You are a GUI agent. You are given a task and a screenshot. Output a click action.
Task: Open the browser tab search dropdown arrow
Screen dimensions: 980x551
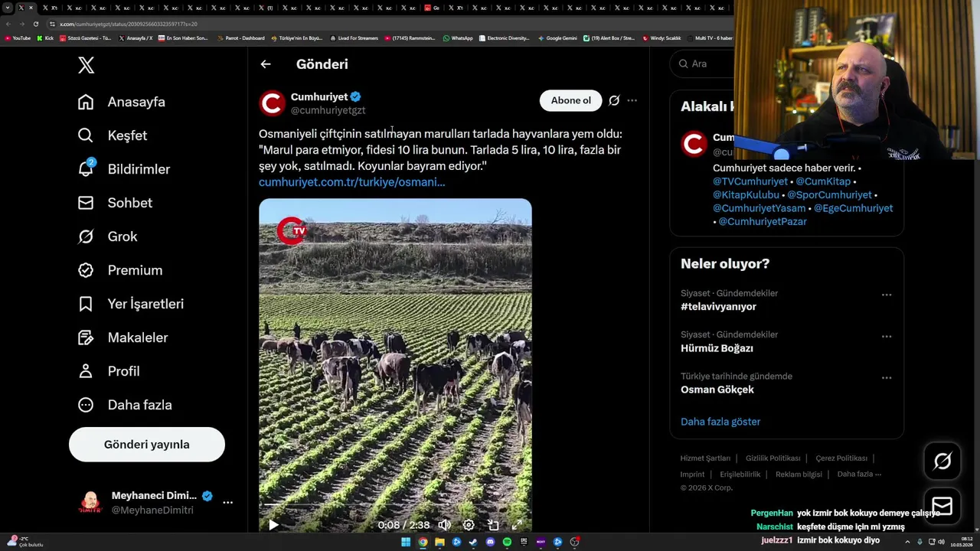tap(8, 8)
